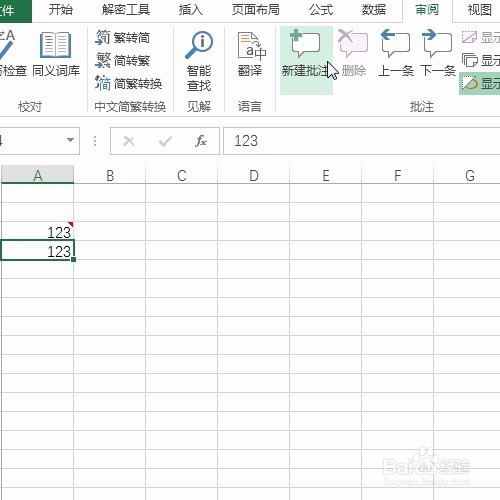This screenshot has width=500, height=500.
Task: Click the formula bar expand dots handle
Action: pyautogui.click(x=95, y=141)
